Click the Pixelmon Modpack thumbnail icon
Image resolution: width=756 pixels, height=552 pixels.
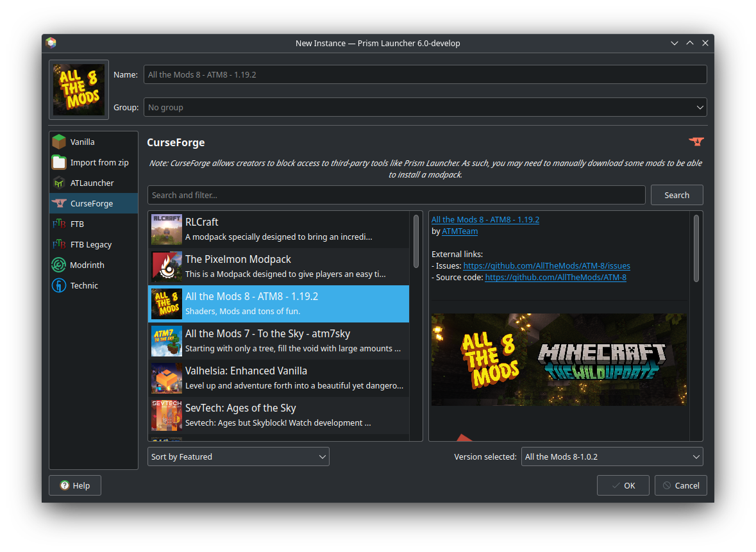pyautogui.click(x=166, y=267)
